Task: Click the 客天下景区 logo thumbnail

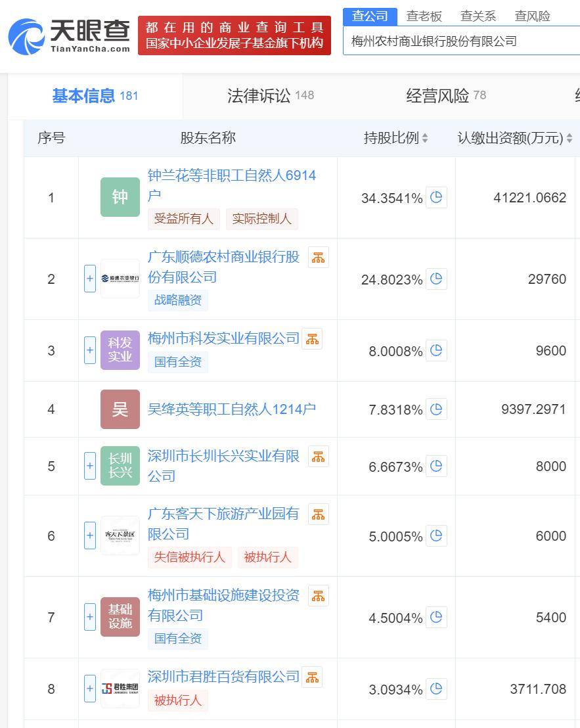Action: coord(120,535)
